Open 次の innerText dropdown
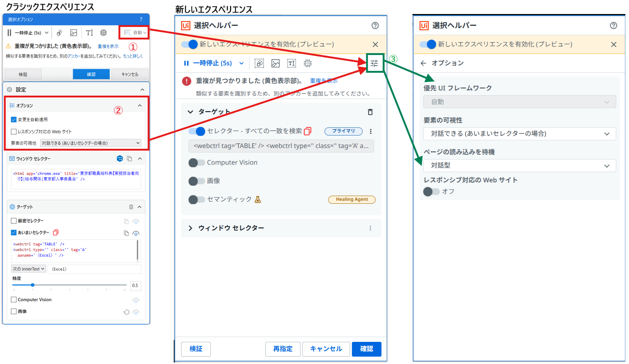Image resolution: width=629 pixels, height=364 pixels. click(28, 269)
